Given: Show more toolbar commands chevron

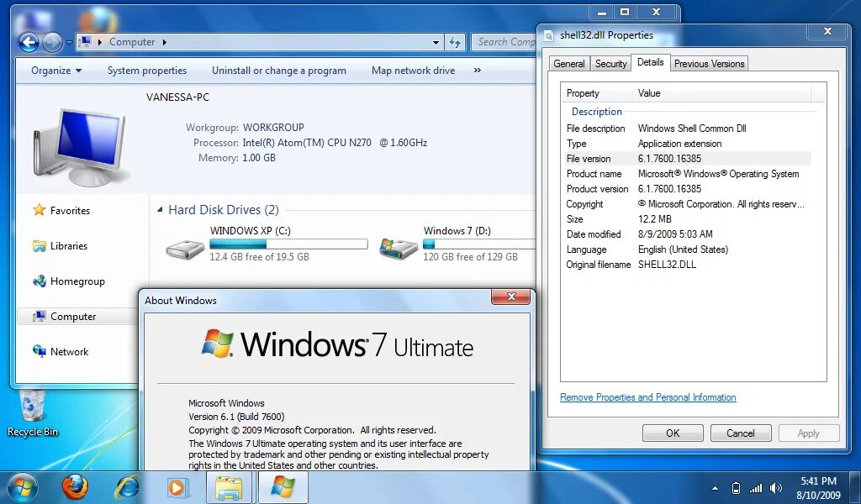Looking at the screenshot, I should [x=478, y=71].
